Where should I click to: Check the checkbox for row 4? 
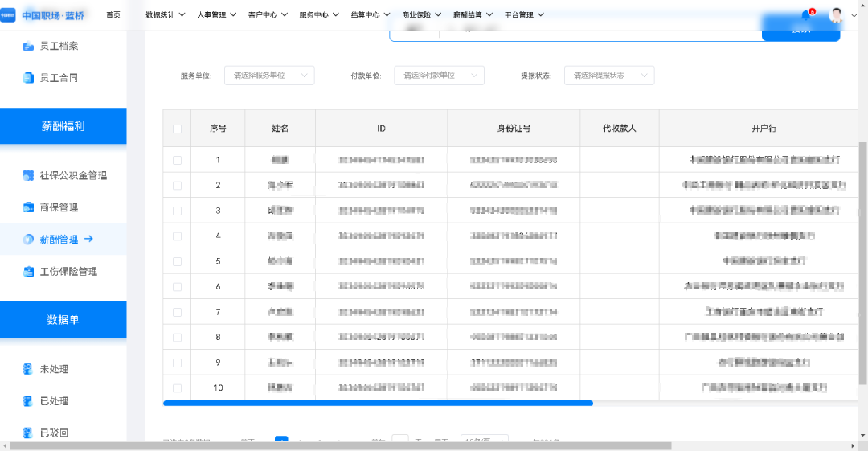[177, 236]
